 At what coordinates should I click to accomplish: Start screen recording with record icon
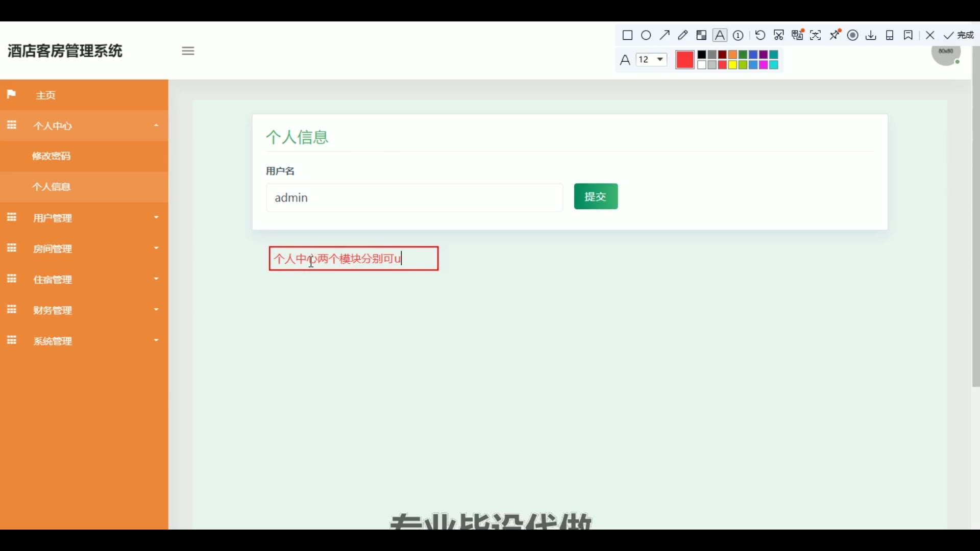(x=852, y=35)
